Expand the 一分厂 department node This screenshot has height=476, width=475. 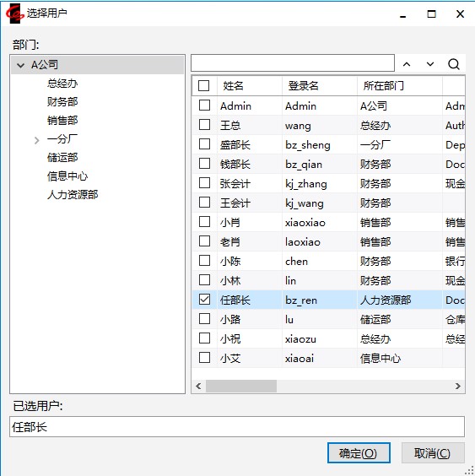click(37, 140)
